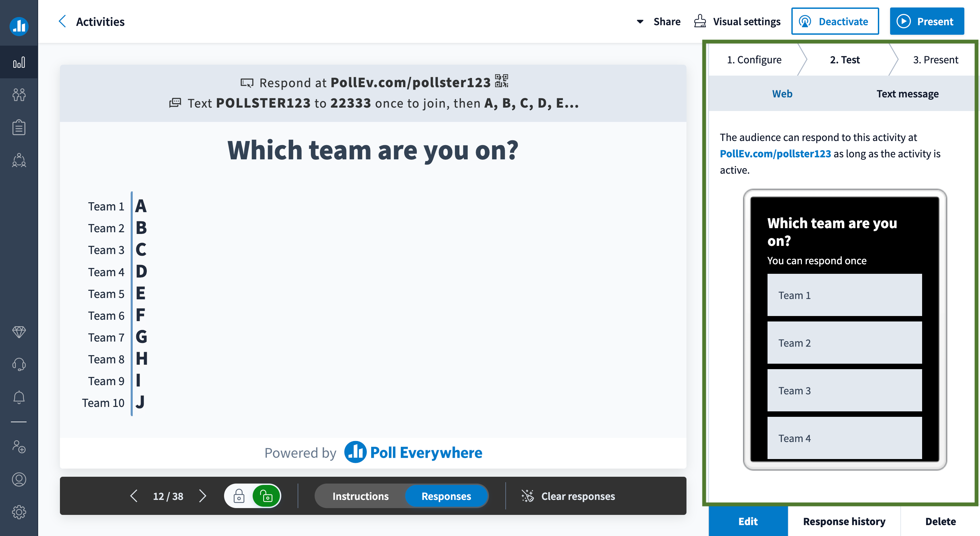The height and width of the screenshot is (536, 980).
Task: Click the Poll Everywhere logo in the sidebar
Action: (x=19, y=26)
